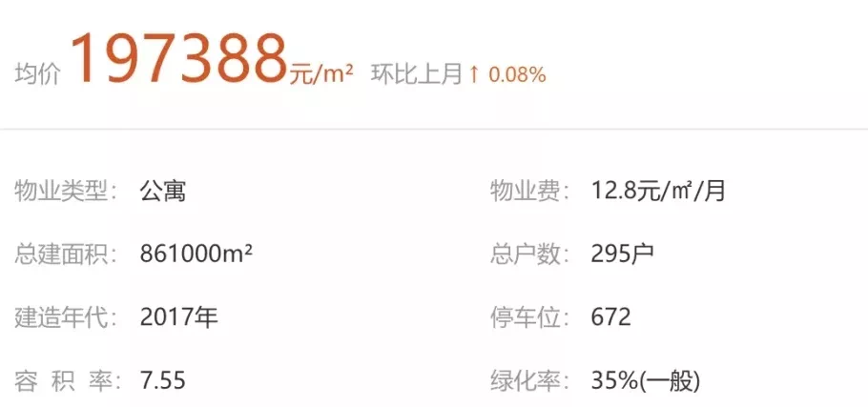Select the 12.8元/㎡/月 fee value
The height and width of the screenshot is (407, 868).
point(659,191)
